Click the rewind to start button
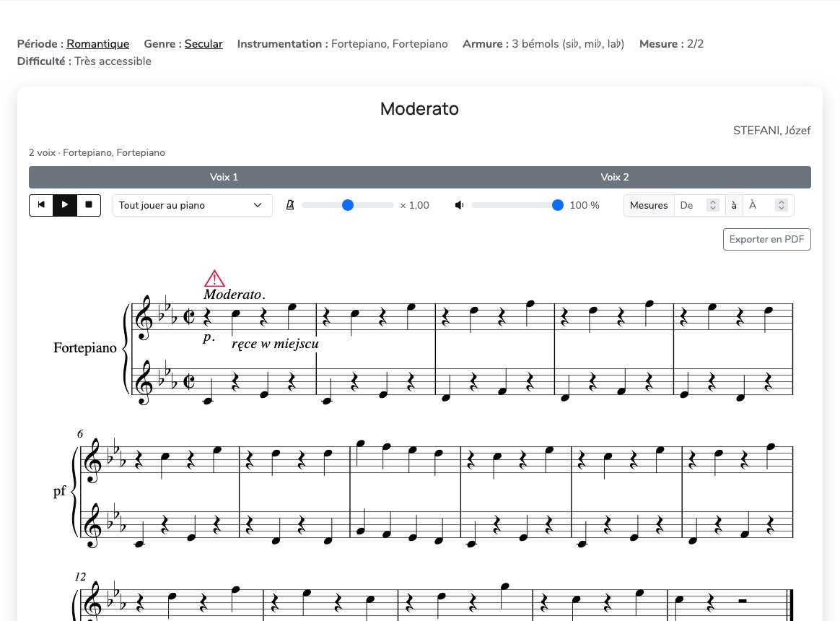Viewport: 840px width, 621px height. 41,205
